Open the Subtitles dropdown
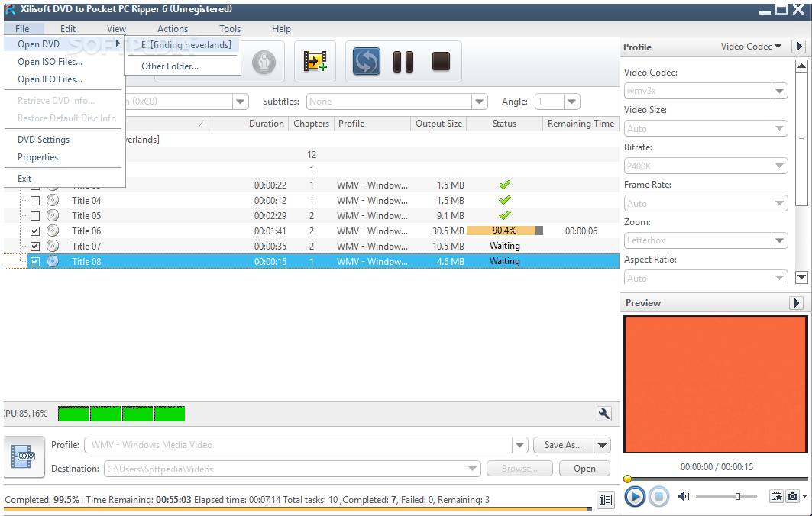812x516 pixels. (x=480, y=102)
